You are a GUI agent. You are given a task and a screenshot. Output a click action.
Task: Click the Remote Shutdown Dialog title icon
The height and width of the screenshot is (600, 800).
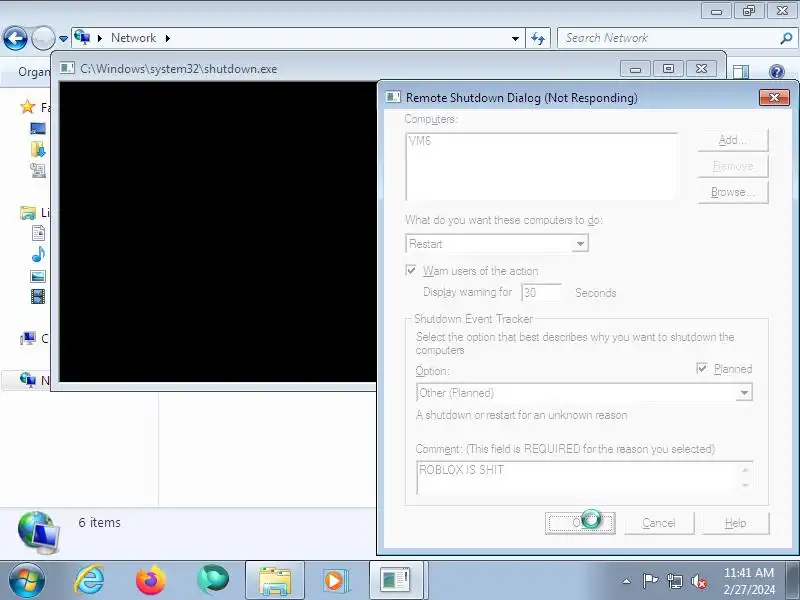click(x=393, y=97)
